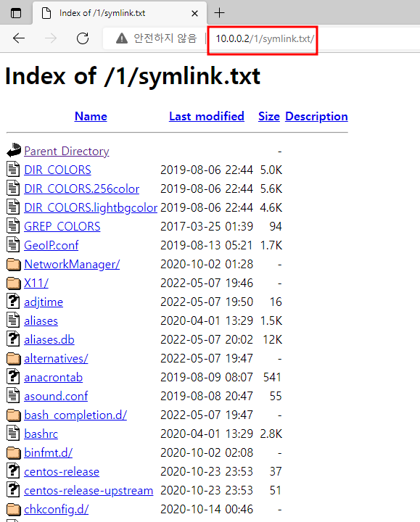Open the bashrc file
The height and width of the screenshot is (522, 420).
pos(41,434)
